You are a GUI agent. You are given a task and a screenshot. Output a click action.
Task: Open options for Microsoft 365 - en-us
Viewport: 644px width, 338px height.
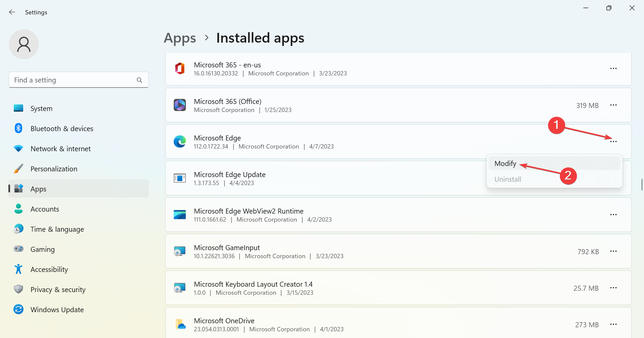pos(613,68)
